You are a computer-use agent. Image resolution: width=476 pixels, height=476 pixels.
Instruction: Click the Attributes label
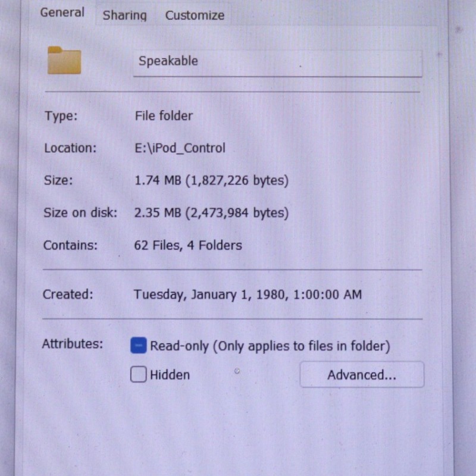(72, 343)
